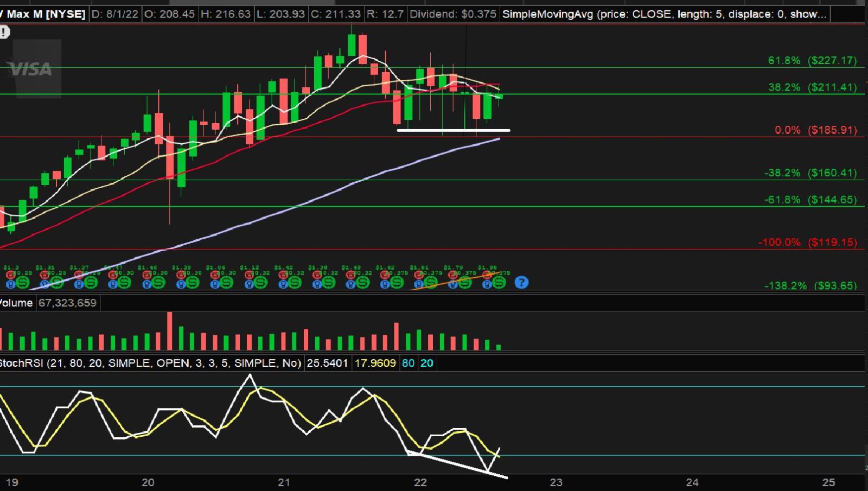
Task: Open the blue question mark help icon
Action: pyautogui.click(x=521, y=282)
